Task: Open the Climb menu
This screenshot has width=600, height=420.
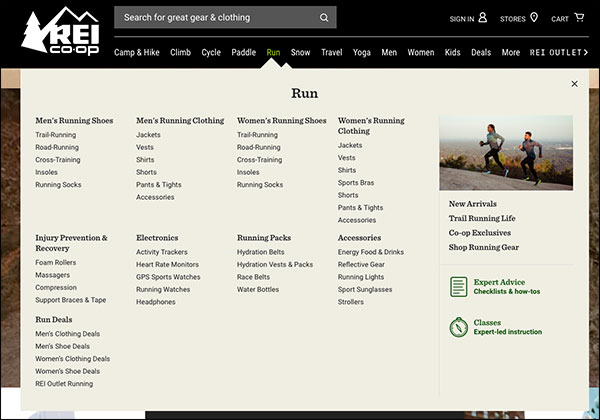Action: pos(180,52)
